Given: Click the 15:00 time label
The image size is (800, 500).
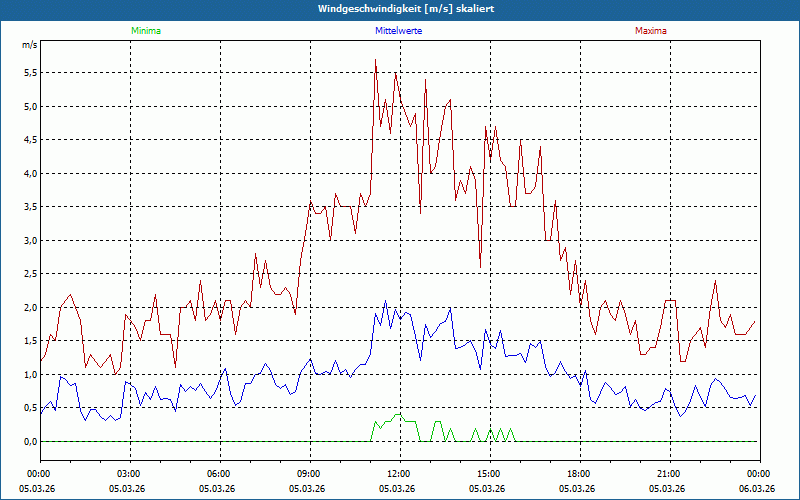Looking at the screenshot, I should click(x=490, y=474).
